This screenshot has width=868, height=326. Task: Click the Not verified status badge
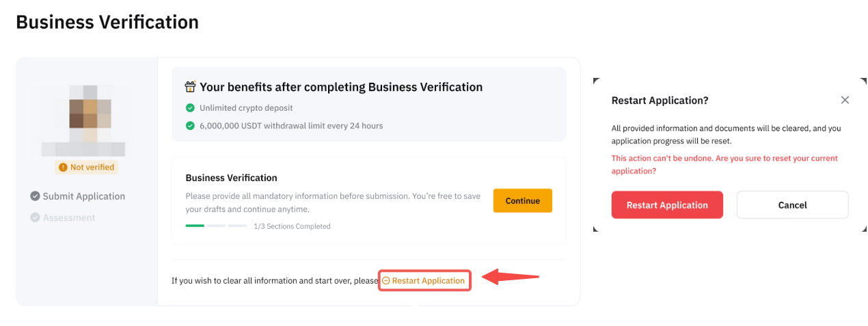pyautogui.click(x=86, y=167)
